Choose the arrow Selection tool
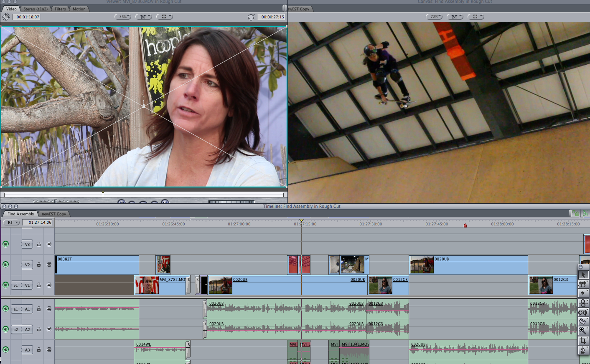The height and width of the screenshot is (364, 590). [x=583, y=275]
